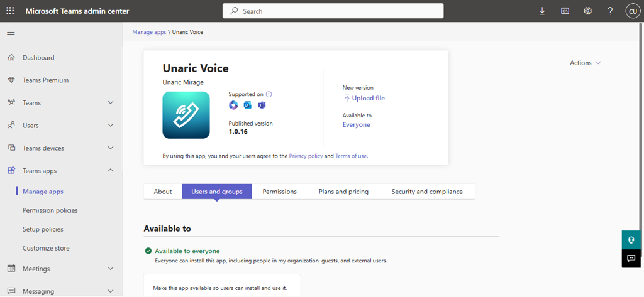The image size is (644, 297).
Task: Go to Dashboard
Action: 38,57
